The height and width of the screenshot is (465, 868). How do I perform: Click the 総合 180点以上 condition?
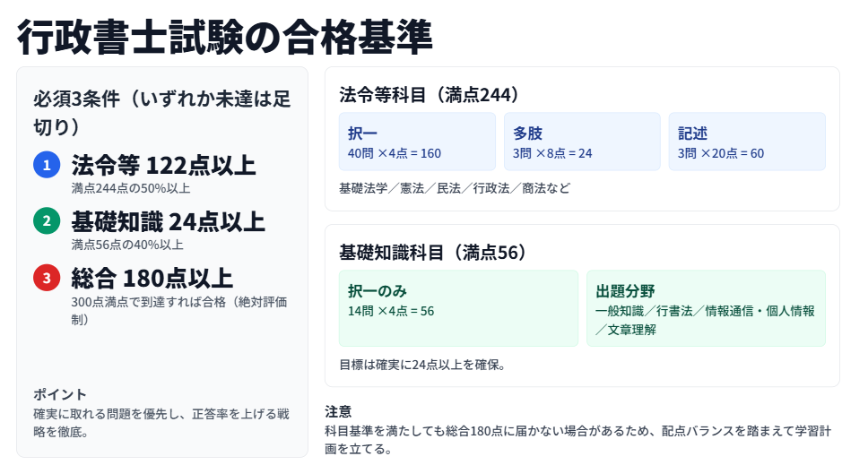152,278
